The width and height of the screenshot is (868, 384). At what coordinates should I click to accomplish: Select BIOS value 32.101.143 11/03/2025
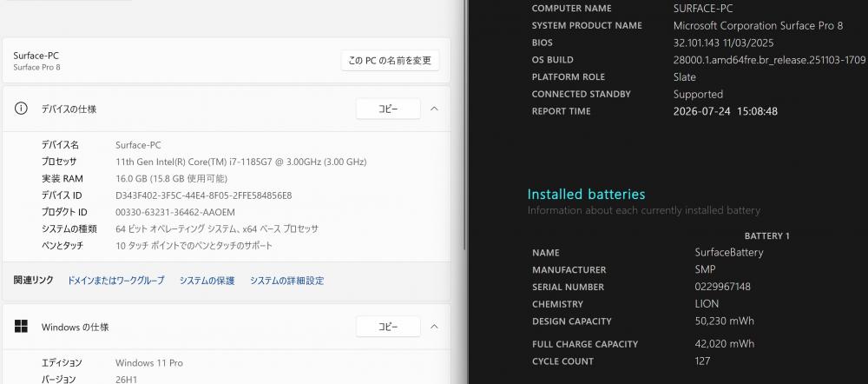point(724,43)
